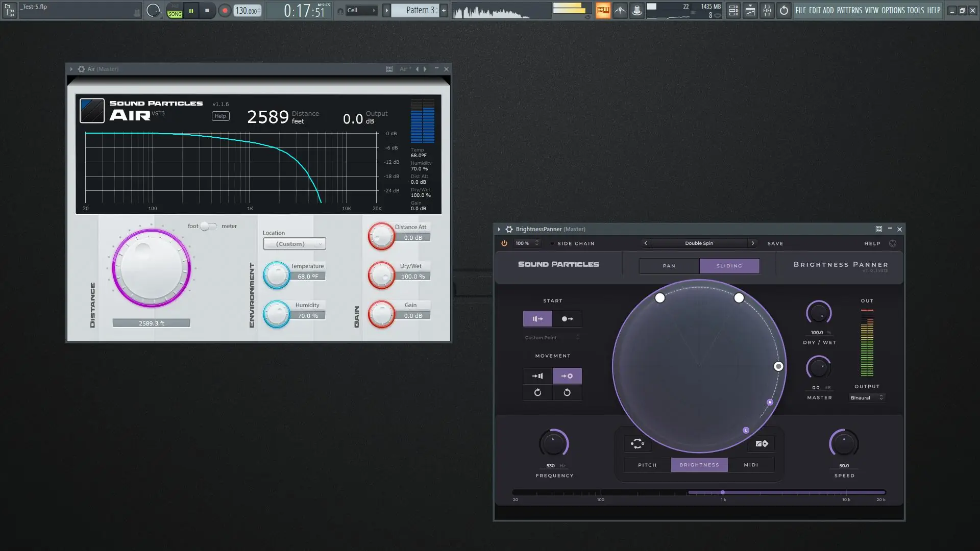Click SAVE in BrightnessPanner
The height and width of the screenshot is (551, 980).
pos(775,243)
